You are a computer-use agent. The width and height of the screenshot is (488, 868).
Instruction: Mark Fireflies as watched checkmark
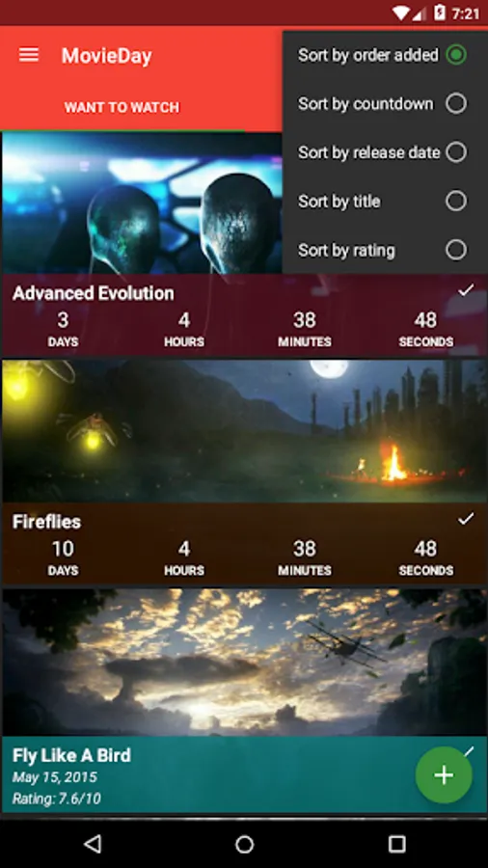[x=467, y=519]
